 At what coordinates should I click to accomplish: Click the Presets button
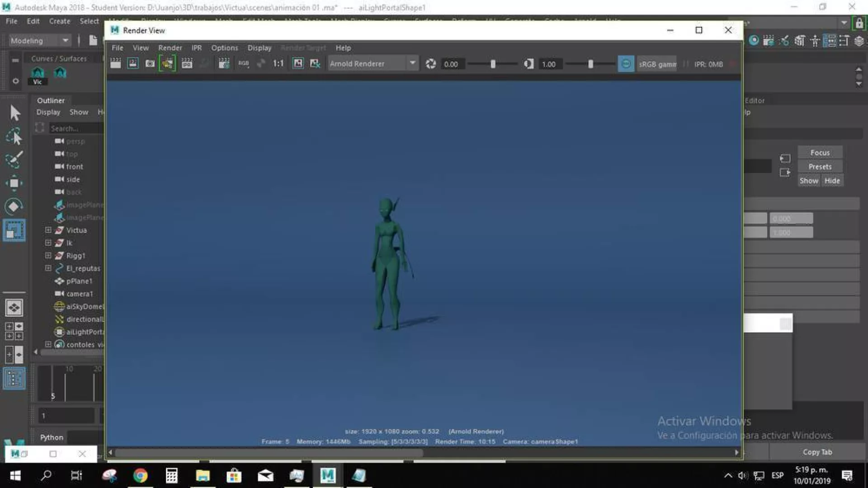820,167
